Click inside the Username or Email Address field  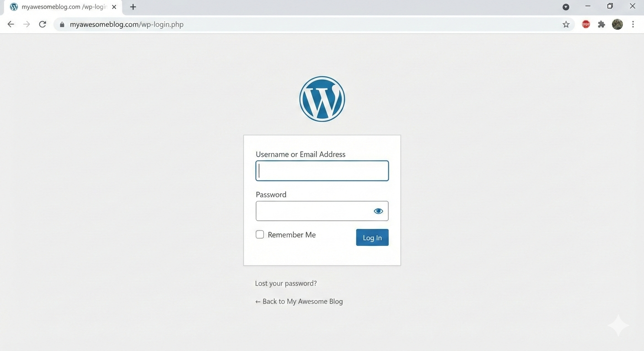(x=322, y=170)
